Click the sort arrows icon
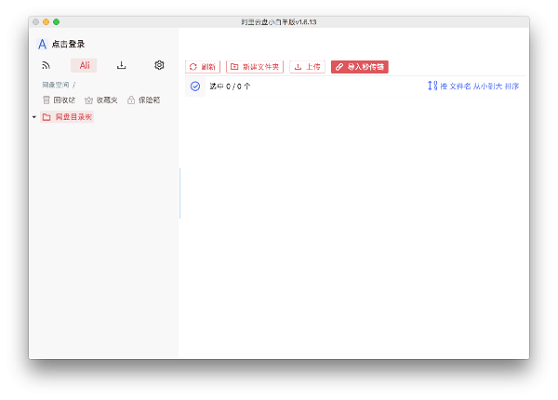 [432, 86]
